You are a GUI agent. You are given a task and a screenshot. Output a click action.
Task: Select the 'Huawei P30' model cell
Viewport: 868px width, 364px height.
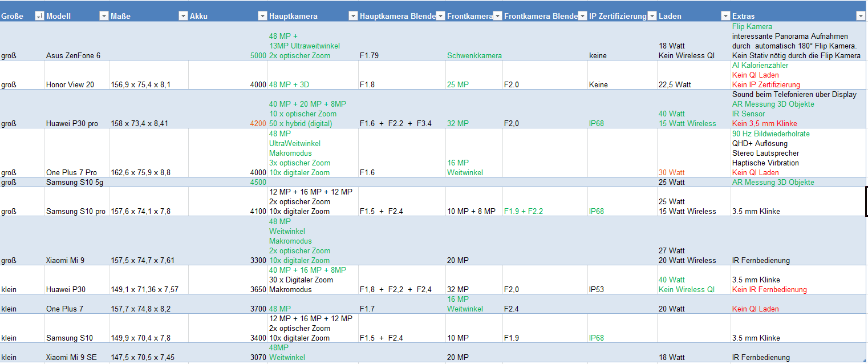tap(76, 280)
